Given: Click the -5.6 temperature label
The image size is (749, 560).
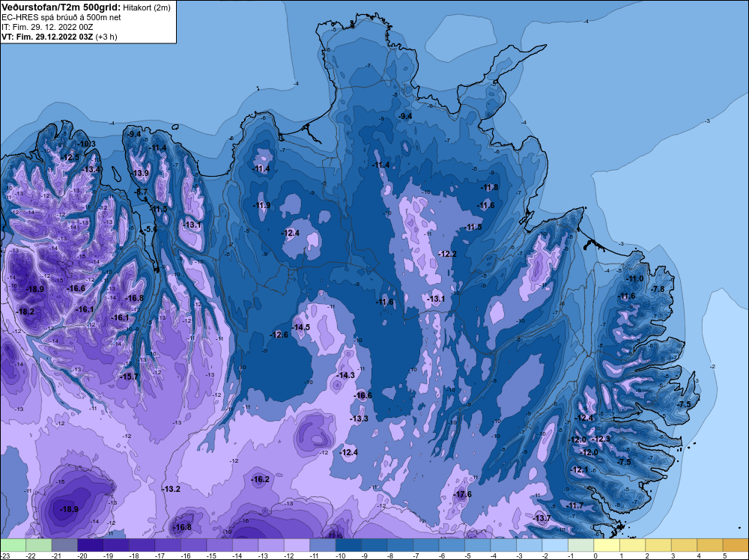Looking at the screenshot, I should click(x=150, y=229).
